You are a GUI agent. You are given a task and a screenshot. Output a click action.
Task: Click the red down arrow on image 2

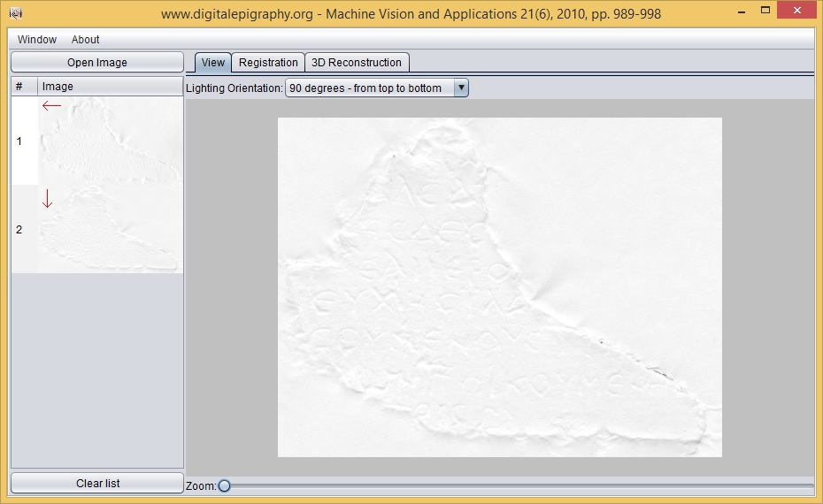48,200
